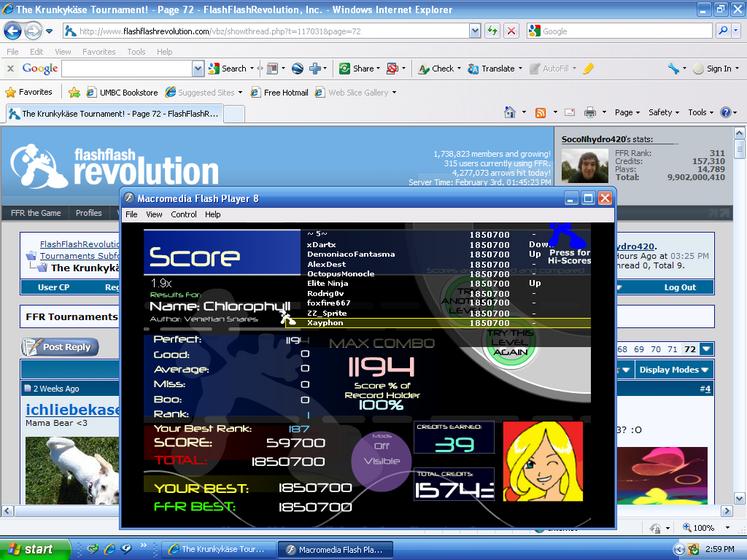Stop page loading with the red X icon

(511, 31)
